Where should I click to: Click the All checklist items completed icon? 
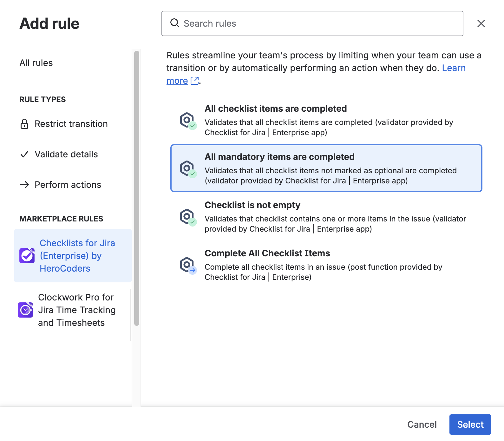(x=188, y=121)
